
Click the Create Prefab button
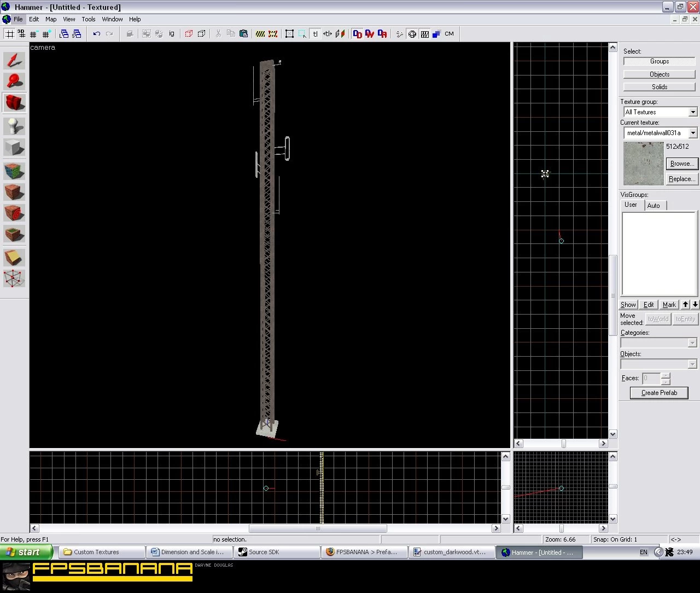tap(659, 393)
